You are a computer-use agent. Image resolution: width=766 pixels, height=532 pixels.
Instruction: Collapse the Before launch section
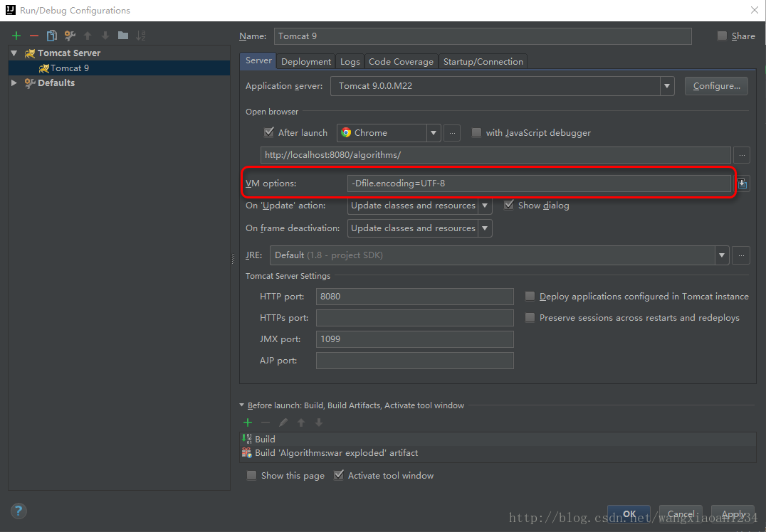click(242, 405)
